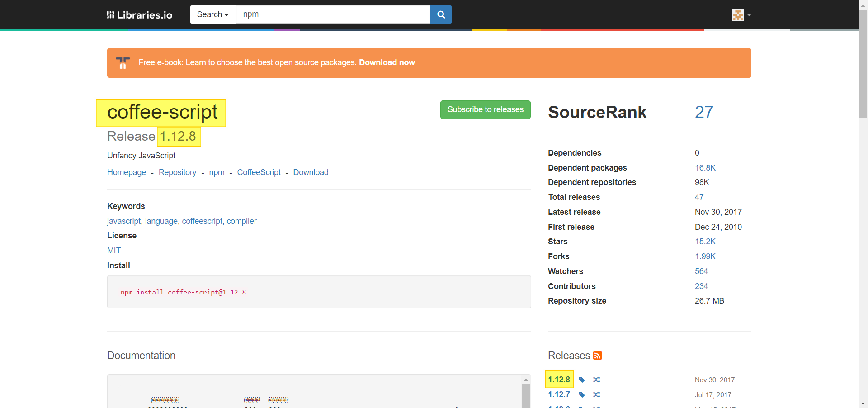Click the user avatar image
The width and height of the screenshot is (868, 408).
pyautogui.click(x=738, y=14)
